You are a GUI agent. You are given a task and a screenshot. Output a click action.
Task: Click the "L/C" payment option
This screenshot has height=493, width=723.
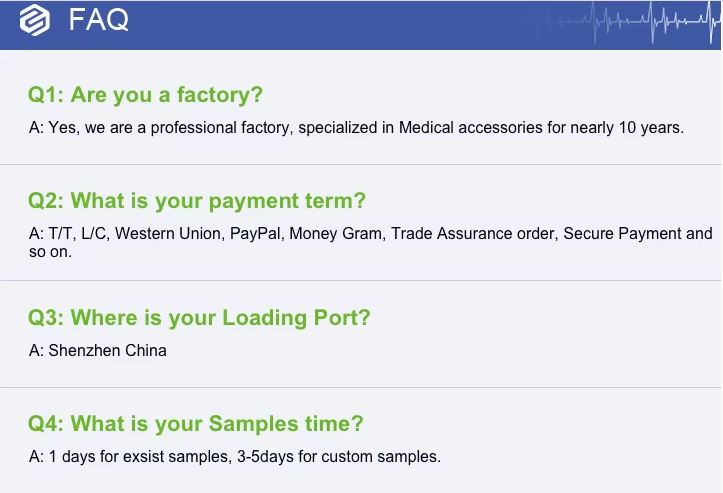click(97, 234)
